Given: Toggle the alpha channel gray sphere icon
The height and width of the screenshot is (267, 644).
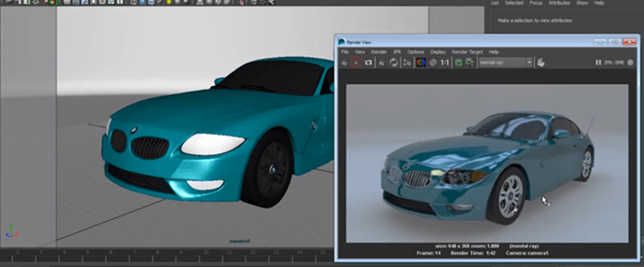Looking at the screenshot, I should tap(433, 62).
